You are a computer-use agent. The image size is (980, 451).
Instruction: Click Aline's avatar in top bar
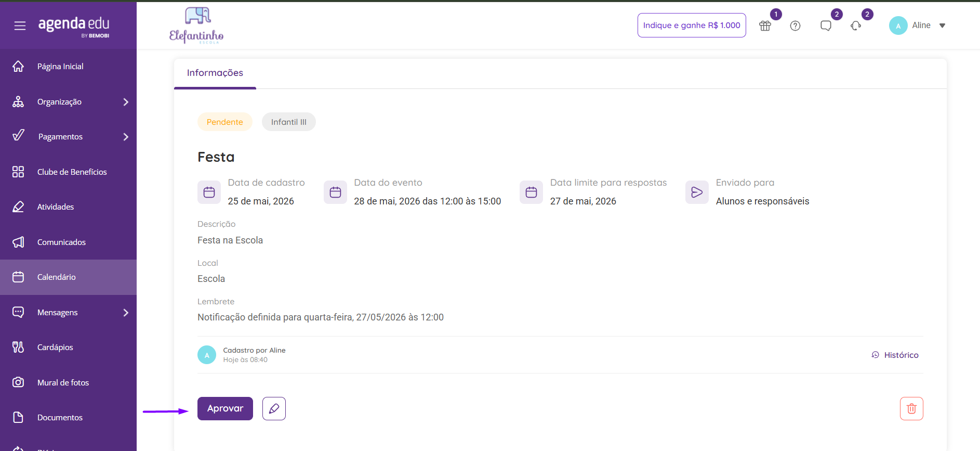[x=898, y=25]
